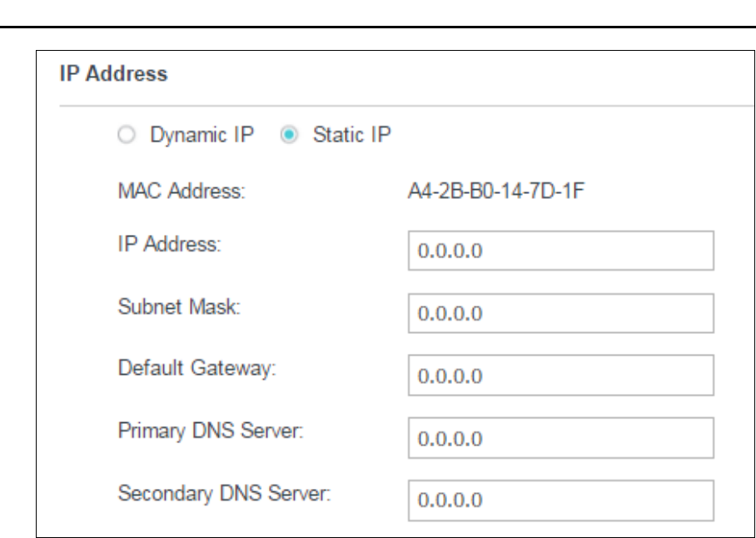This screenshot has height=538, width=756.
Task: Click the divider line under the section heading
Action: (x=400, y=106)
